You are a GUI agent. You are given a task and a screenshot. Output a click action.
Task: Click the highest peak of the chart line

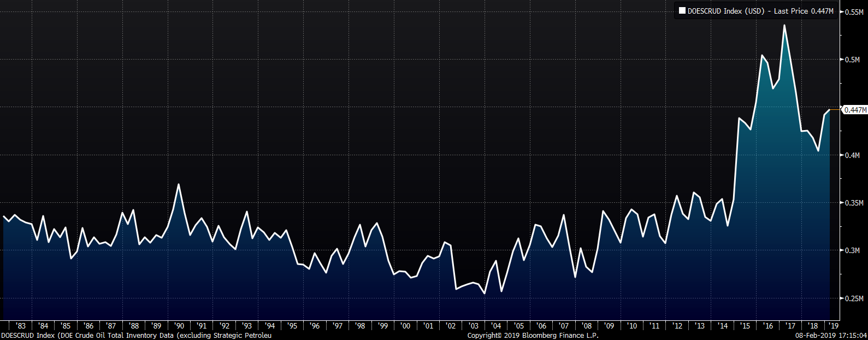(x=784, y=25)
